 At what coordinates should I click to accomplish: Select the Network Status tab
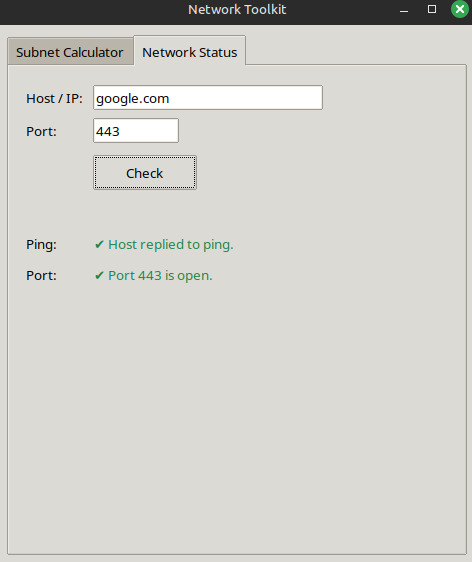190,51
